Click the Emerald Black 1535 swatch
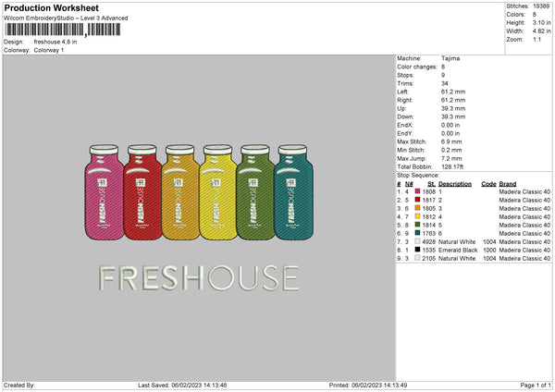The image size is (555, 392). tap(417, 250)
